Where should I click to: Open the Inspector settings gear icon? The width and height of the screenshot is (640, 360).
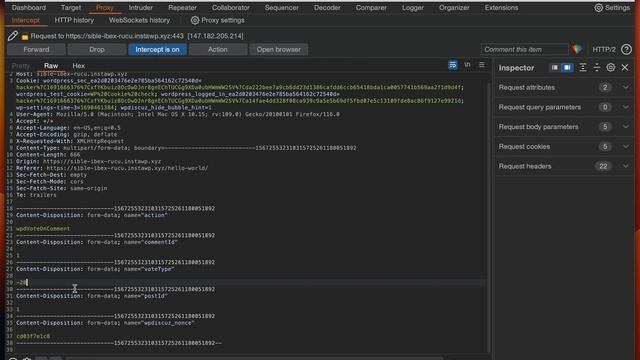pos(611,68)
